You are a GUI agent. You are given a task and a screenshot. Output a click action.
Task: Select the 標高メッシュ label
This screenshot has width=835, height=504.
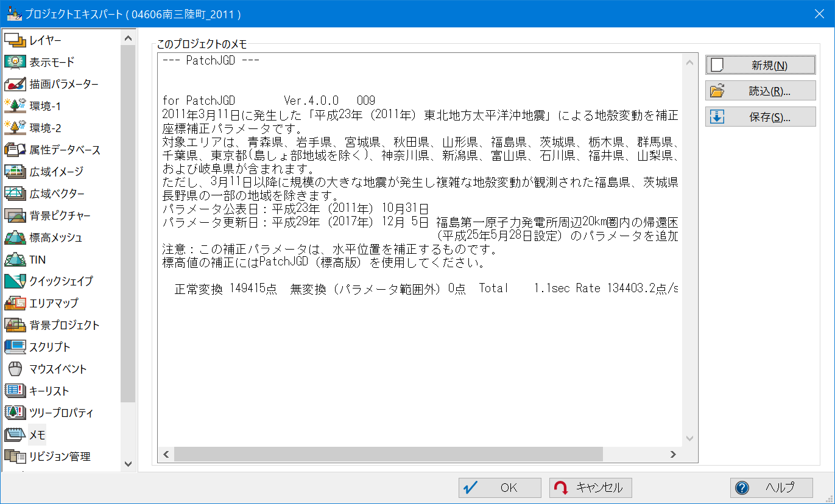[x=56, y=237]
